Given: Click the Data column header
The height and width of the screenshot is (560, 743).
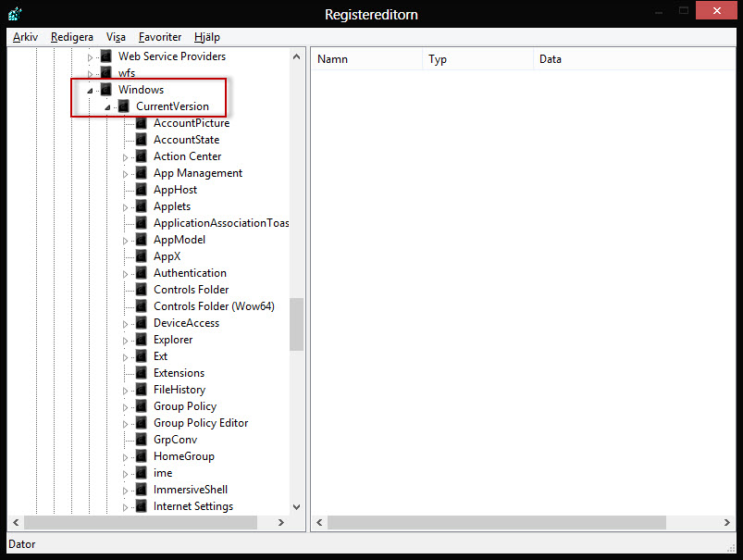Looking at the screenshot, I should (x=634, y=59).
